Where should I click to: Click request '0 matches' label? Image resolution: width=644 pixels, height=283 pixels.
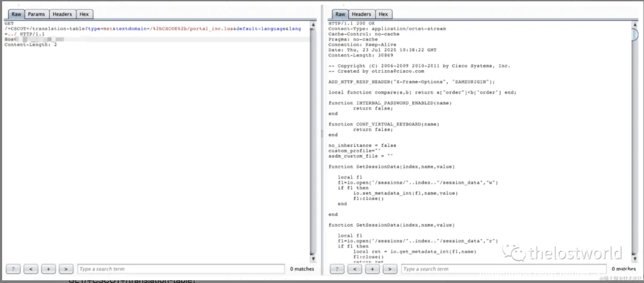coord(302,269)
